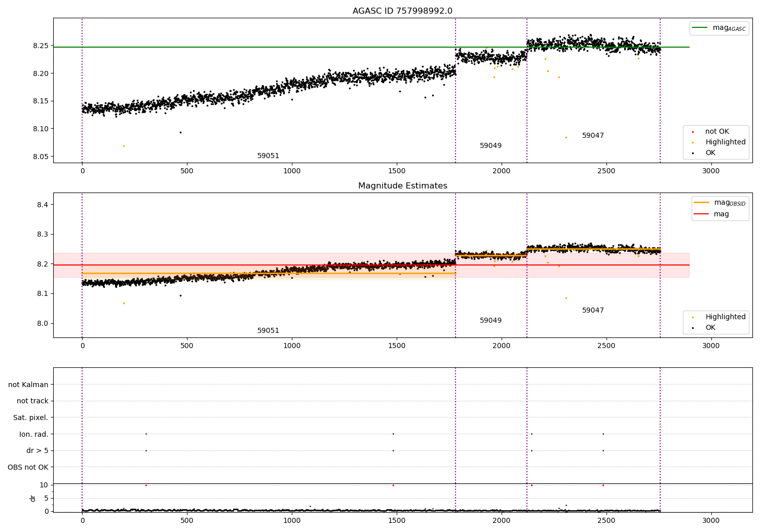Click the 3000 x-axis tick under bottom plot
The image size is (760, 532).
[711, 521]
